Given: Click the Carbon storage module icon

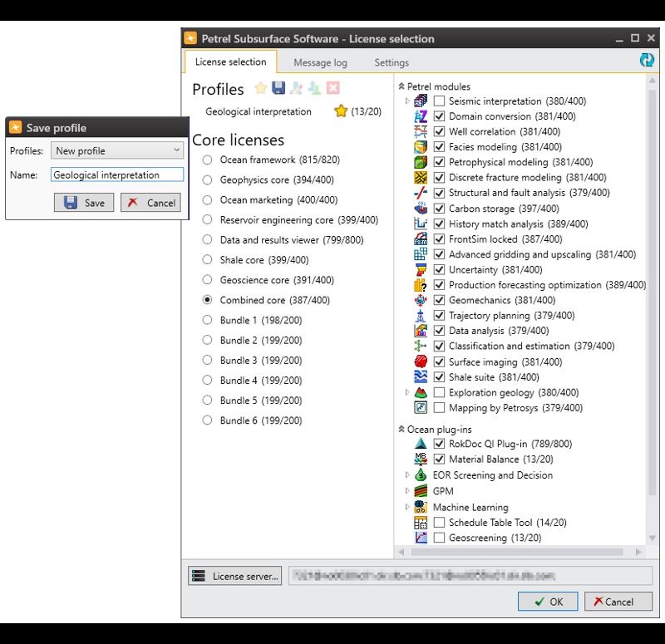Looking at the screenshot, I should coord(421,209).
